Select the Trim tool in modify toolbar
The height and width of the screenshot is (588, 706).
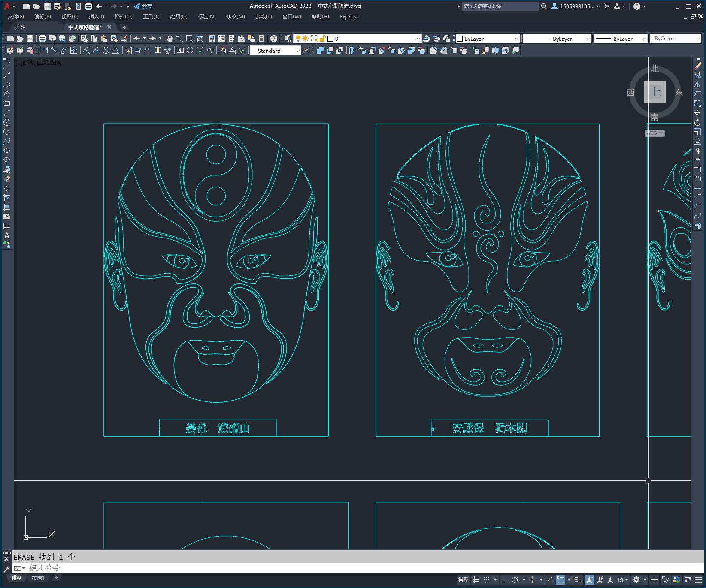[697, 151]
